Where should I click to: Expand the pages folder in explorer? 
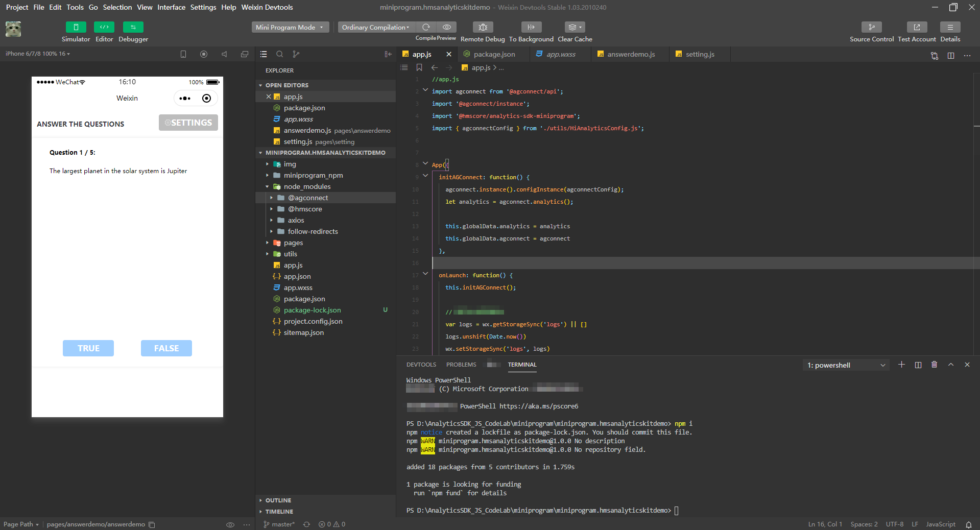[293, 243]
